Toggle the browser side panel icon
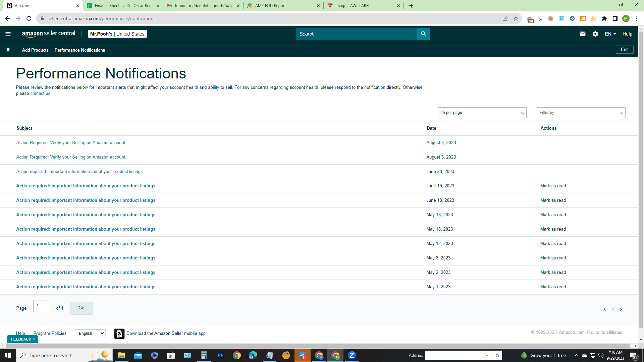This screenshot has height=362, width=644. click(615, 18)
